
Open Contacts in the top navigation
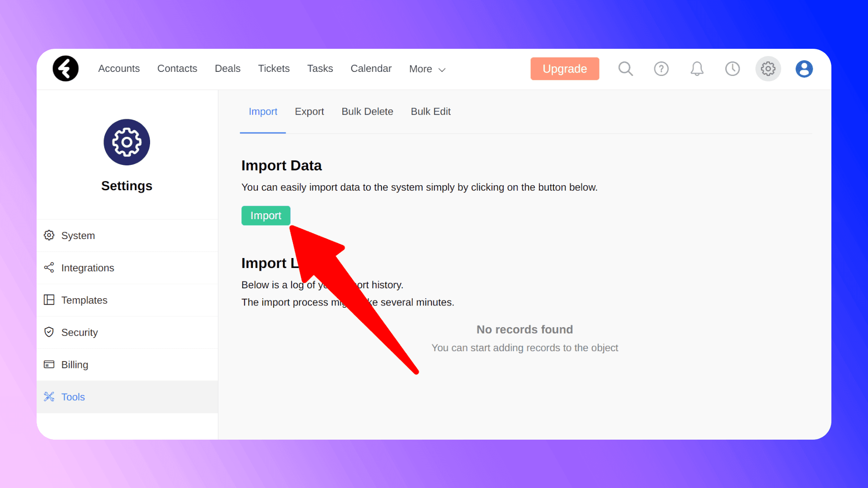click(177, 69)
